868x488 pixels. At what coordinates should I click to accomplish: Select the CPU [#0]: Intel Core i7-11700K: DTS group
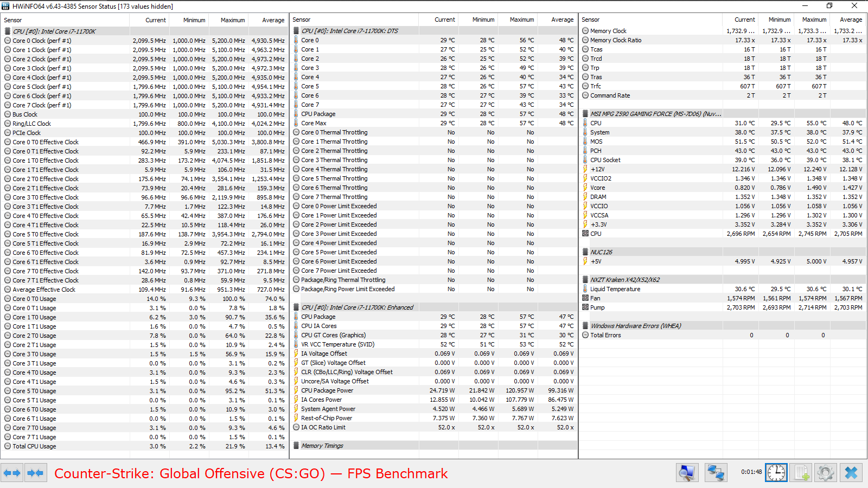point(434,31)
